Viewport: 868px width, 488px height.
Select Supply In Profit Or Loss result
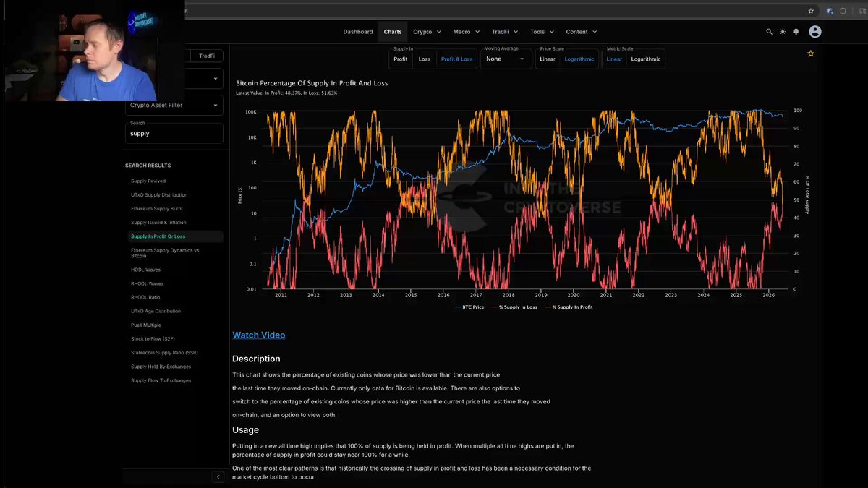[x=174, y=236]
